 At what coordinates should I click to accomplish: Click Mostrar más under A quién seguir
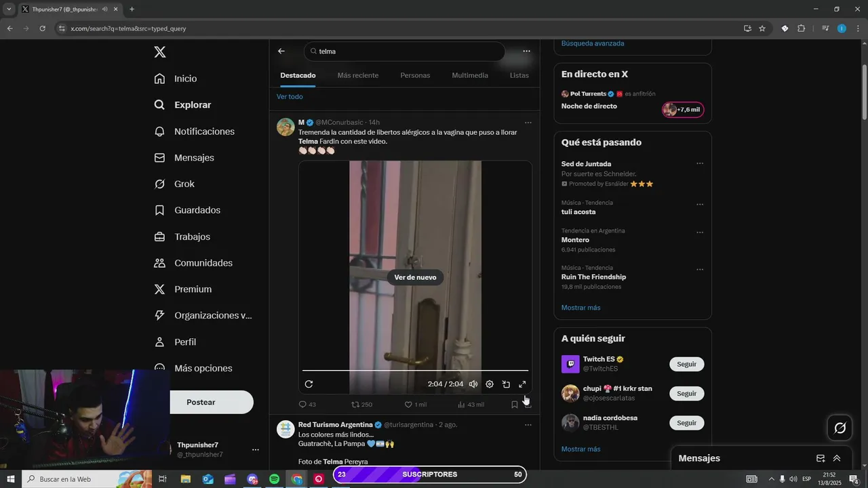point(580,449)
